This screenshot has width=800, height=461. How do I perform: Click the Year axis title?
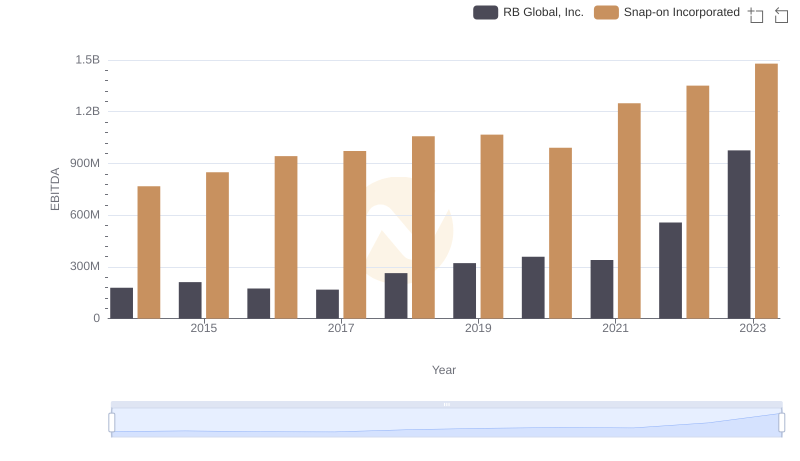[x=444, y=370]
